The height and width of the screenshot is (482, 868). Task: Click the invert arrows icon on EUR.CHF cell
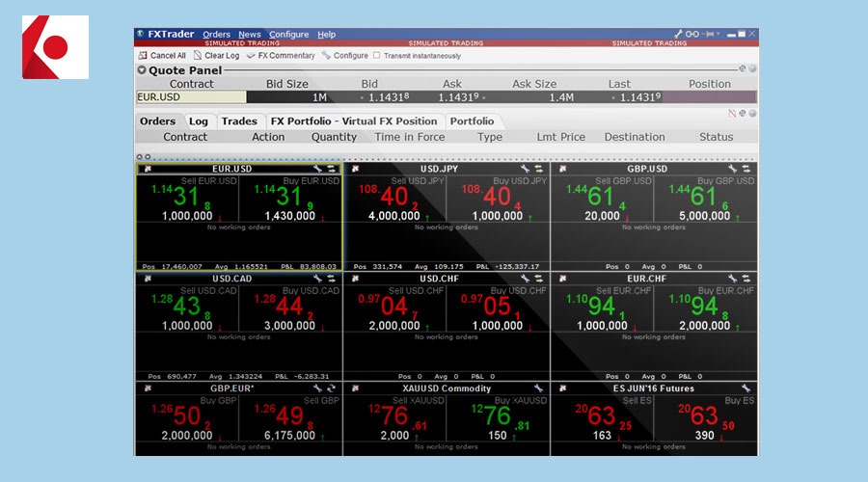746,279
